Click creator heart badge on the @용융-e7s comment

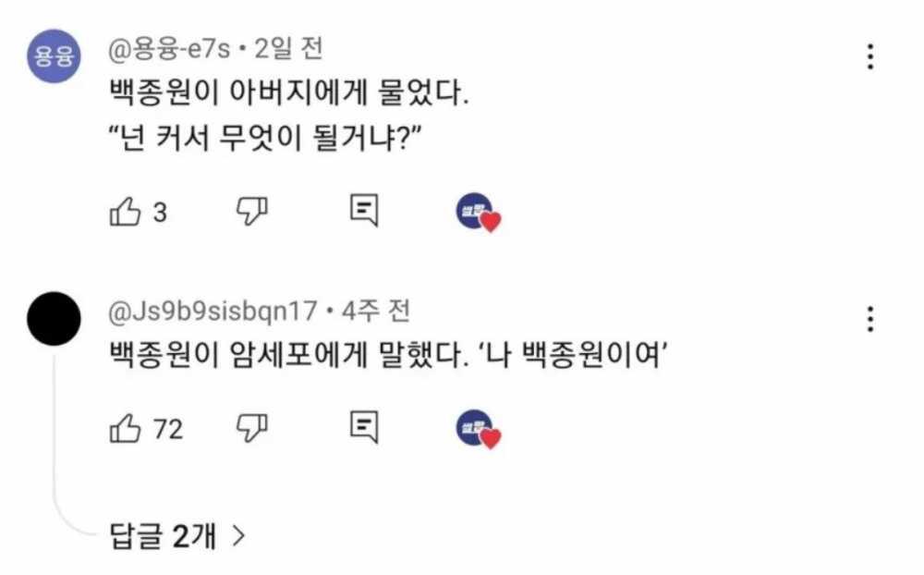coord(477,214)
